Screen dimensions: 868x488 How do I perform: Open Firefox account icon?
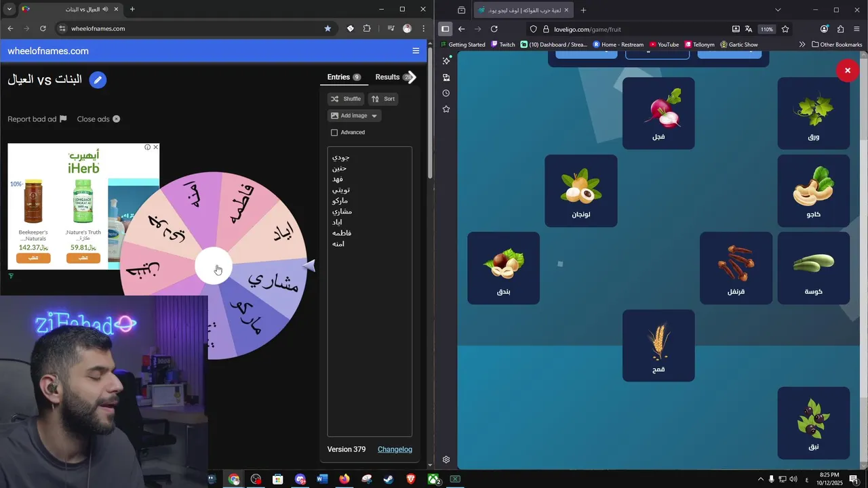click(x=825, y=29)
